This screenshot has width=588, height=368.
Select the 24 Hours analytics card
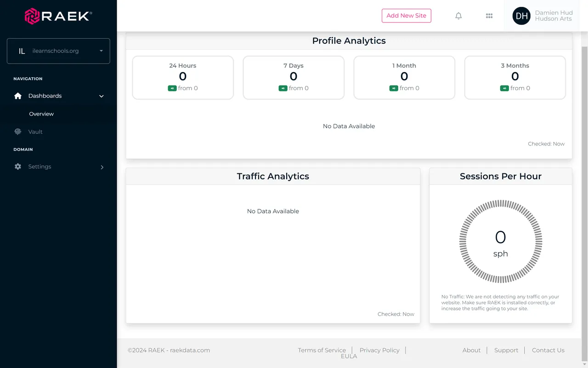point(183,77)
